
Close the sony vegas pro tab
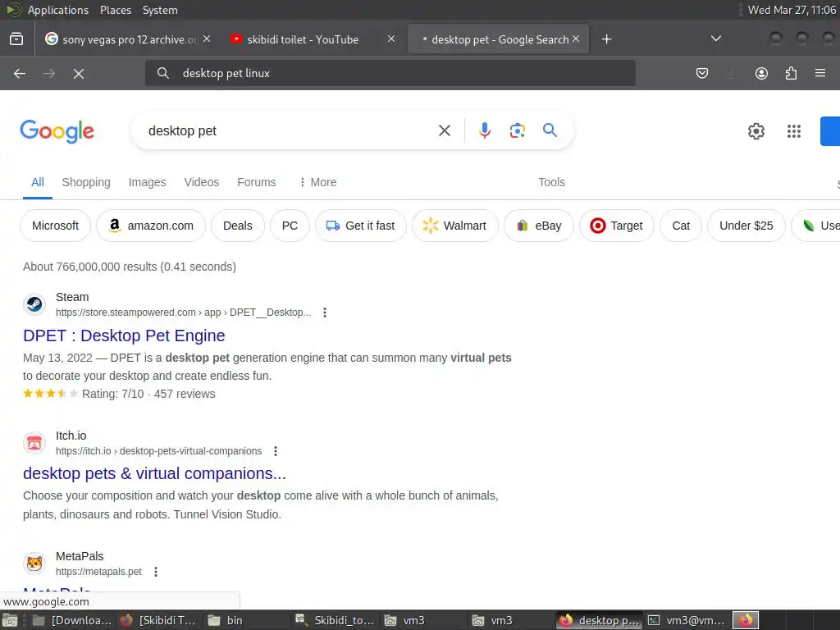coord(207,39)
